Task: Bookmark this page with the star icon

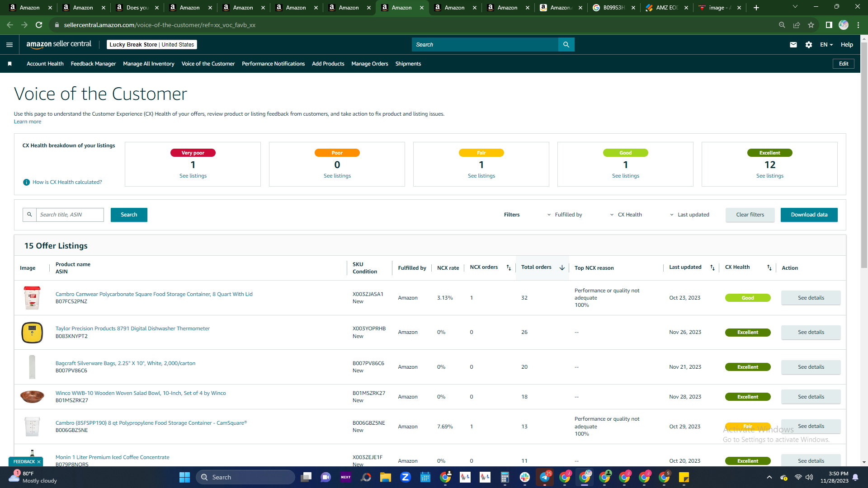Action: pos(811,25)
